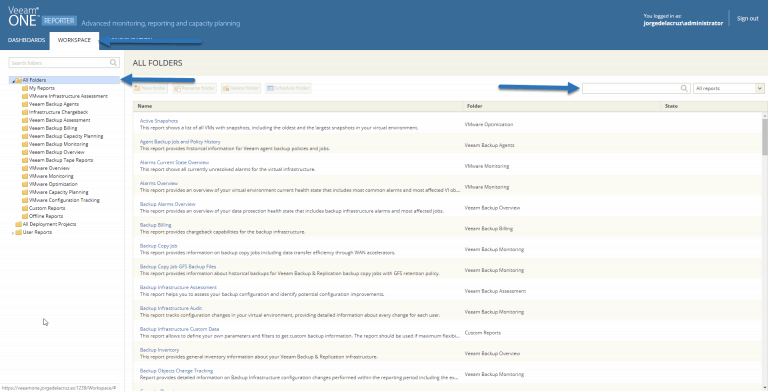
Task: Open the Backup Infrastructure Assessment report
Action: click(178, 288)
